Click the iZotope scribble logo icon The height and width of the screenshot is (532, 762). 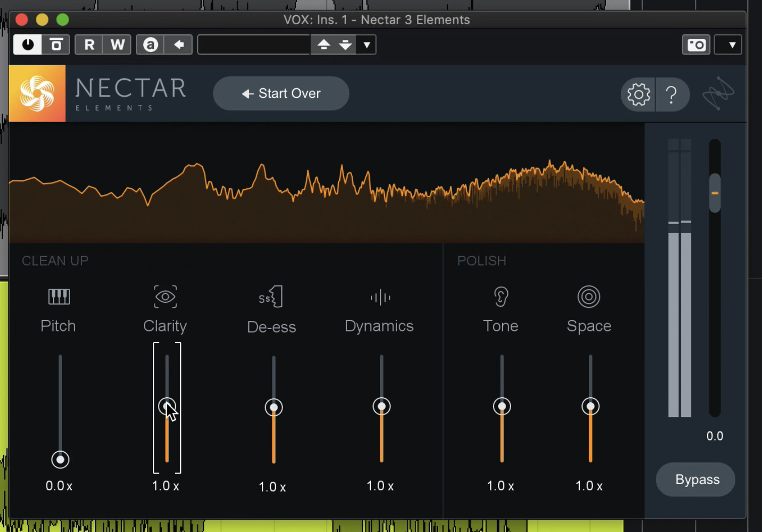click(x=718, y=94)
